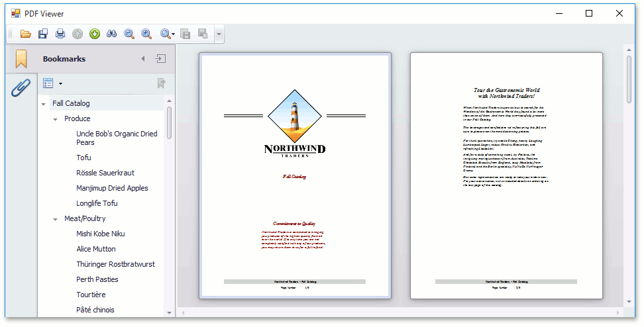644x327 pixels.
Task: Go to the next page with the green down arrow
Action: pos(95,34)
